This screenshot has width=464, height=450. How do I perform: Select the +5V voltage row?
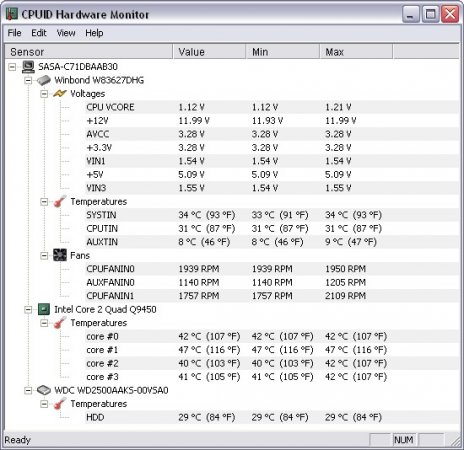272,175
